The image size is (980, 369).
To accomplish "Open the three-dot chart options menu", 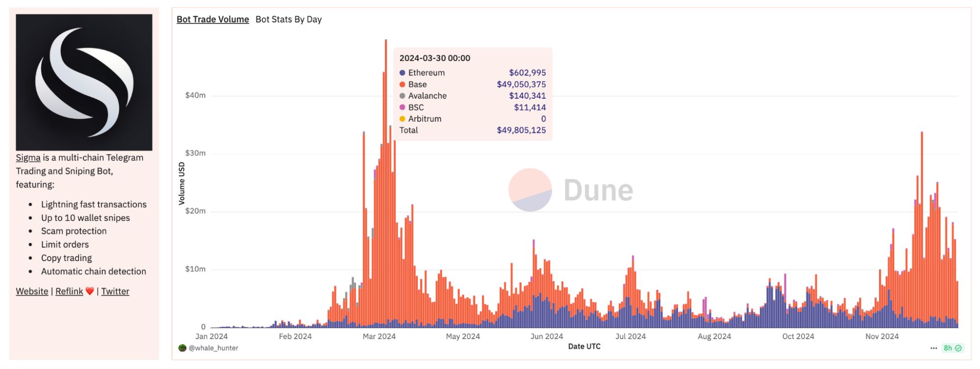I will click(933, 348).
